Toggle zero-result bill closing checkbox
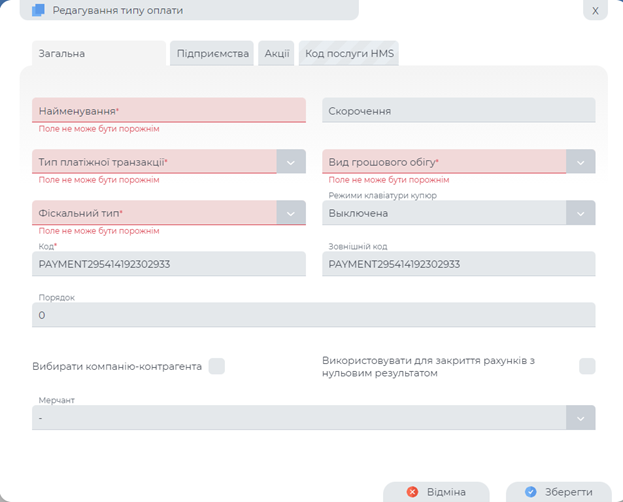This screenshot has width=623, height=502. [587, 366]
